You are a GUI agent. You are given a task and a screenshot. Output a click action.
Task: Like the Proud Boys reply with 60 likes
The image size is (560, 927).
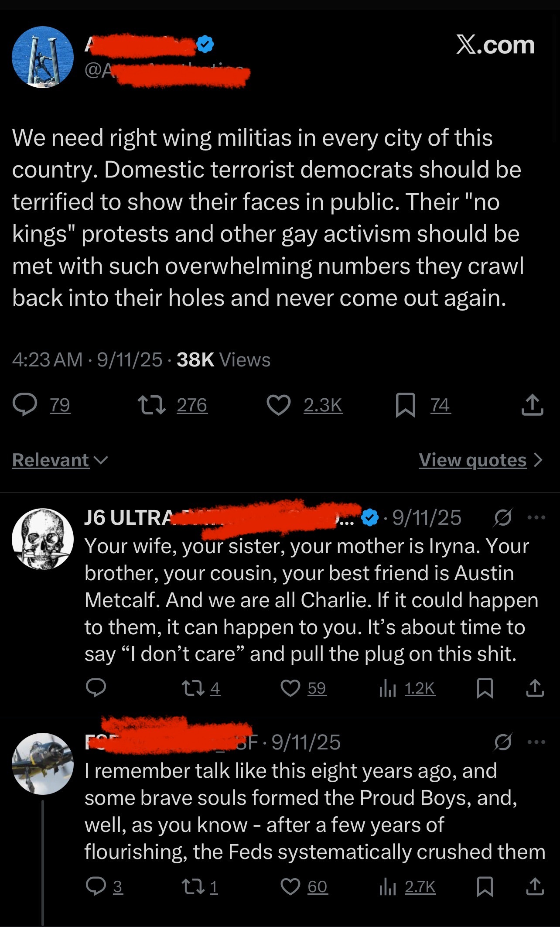pyautogui.click(x=290, y=887)
